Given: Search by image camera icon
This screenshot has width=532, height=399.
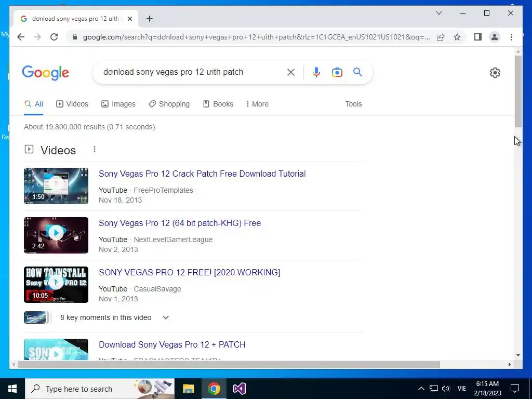Looking at the screenshot, I should coord(337,72).
